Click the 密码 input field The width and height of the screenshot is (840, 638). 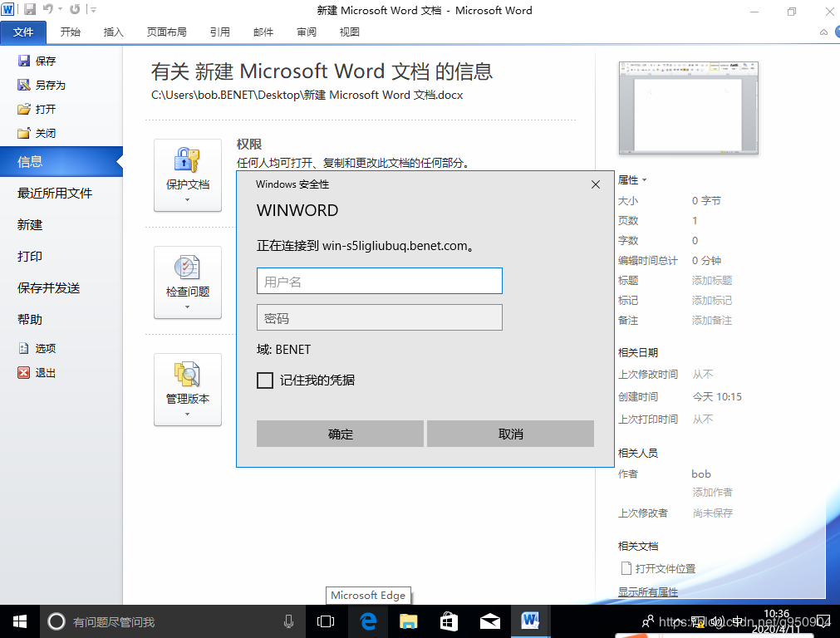379,317
